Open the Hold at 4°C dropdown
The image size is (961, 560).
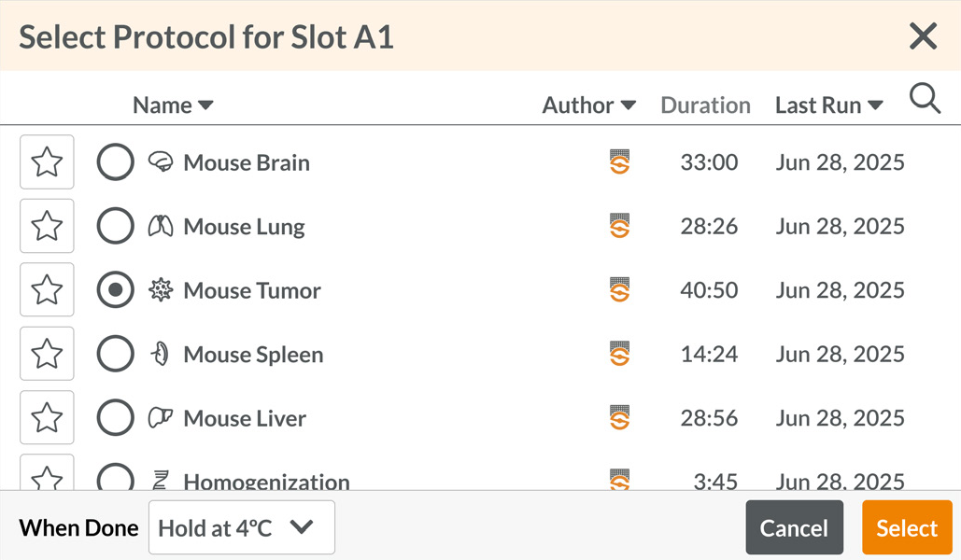pos(242,527)
